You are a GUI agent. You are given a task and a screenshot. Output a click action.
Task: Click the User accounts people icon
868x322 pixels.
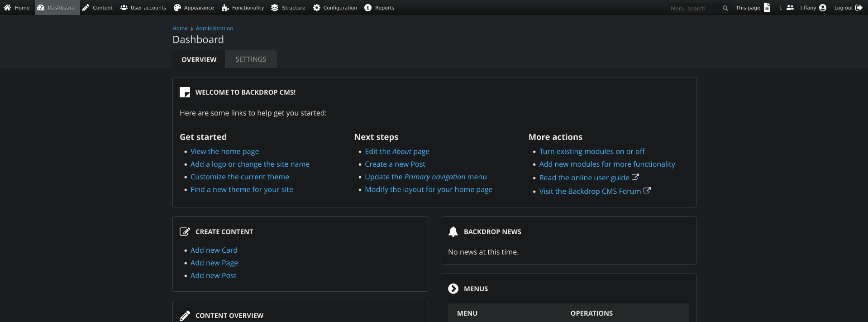[124, 8]
